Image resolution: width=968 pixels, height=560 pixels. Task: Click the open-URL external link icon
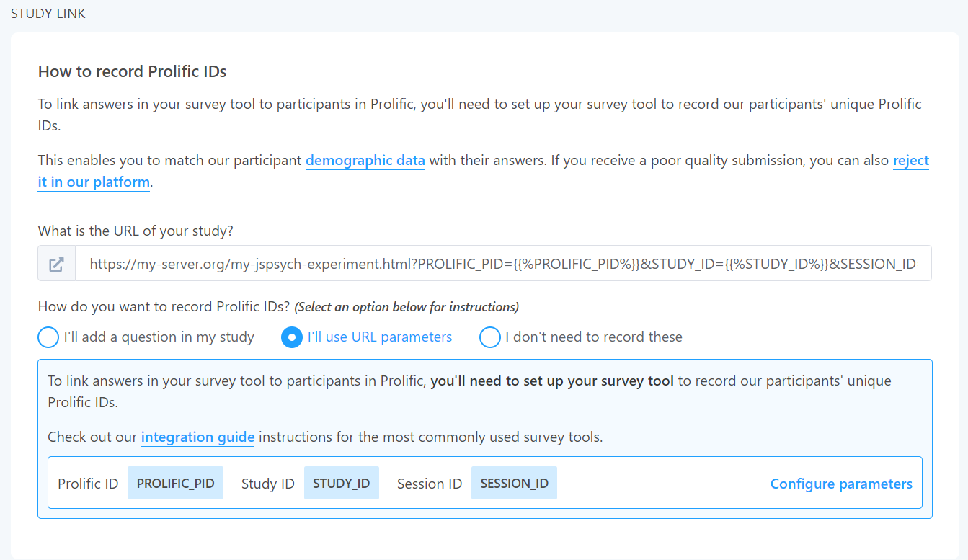[56, 264]
